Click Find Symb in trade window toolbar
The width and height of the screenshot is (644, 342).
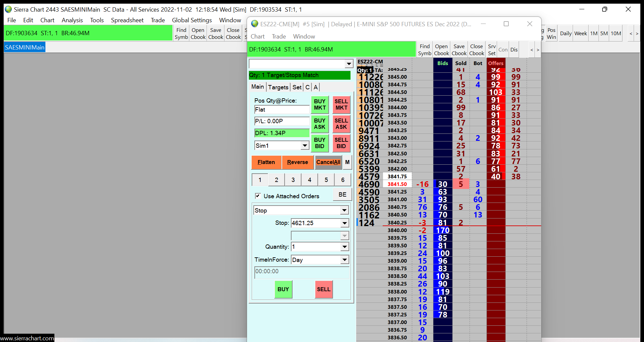point(424,50)
